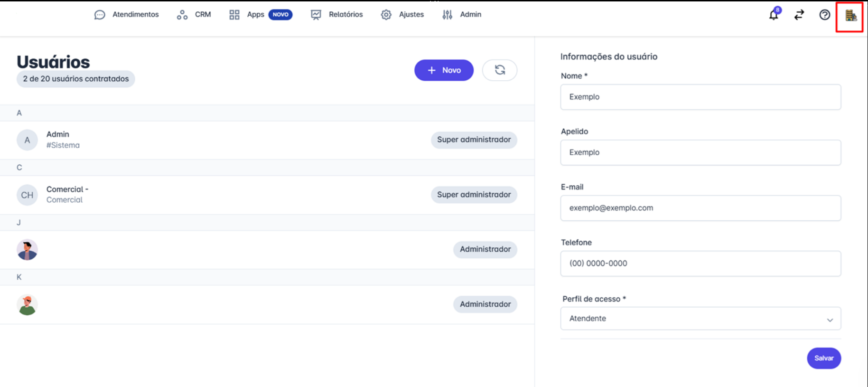This screenshot has height=387, width=868.
Task: Open the Apps menu
Action: tap(247, 15)
